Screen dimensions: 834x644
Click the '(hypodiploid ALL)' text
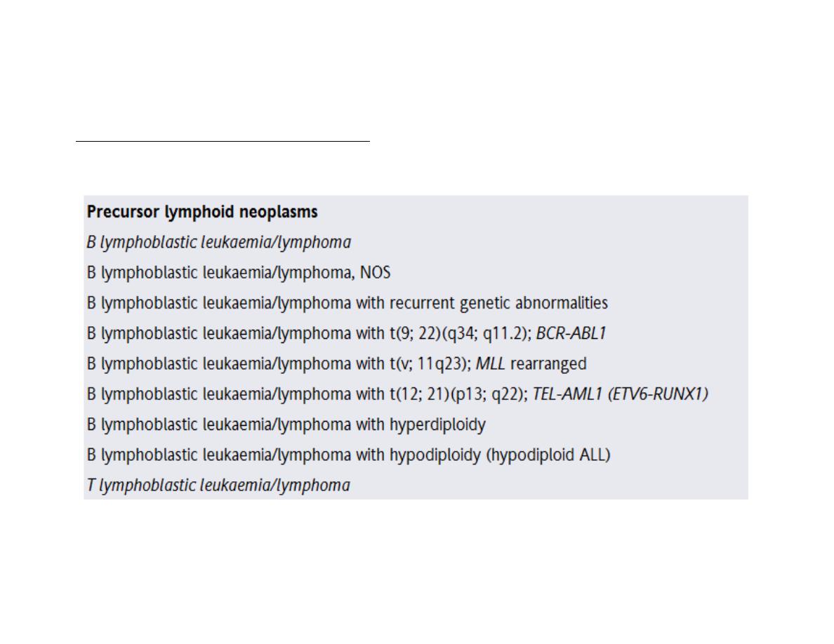548,455
